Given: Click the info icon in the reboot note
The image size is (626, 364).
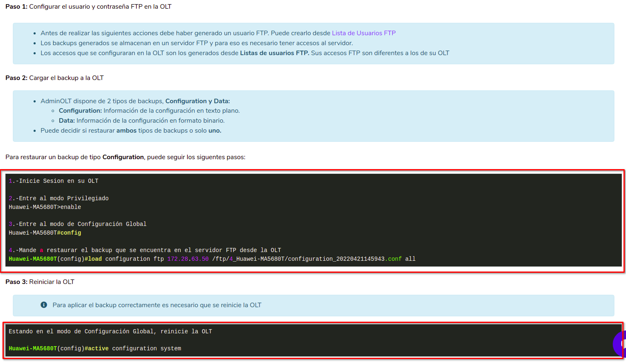Looking at the screenshot, I should coord(44,305).
